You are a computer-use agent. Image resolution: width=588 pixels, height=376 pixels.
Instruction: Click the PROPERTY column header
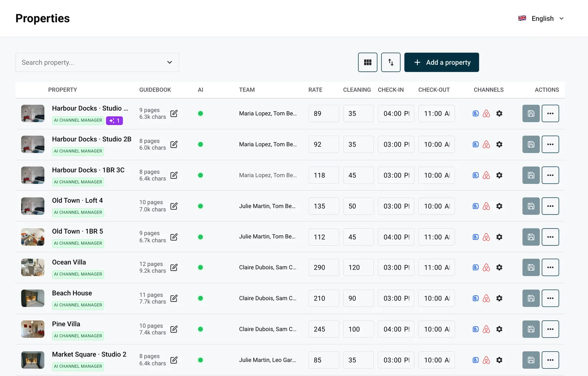click(x=62, y=90)
